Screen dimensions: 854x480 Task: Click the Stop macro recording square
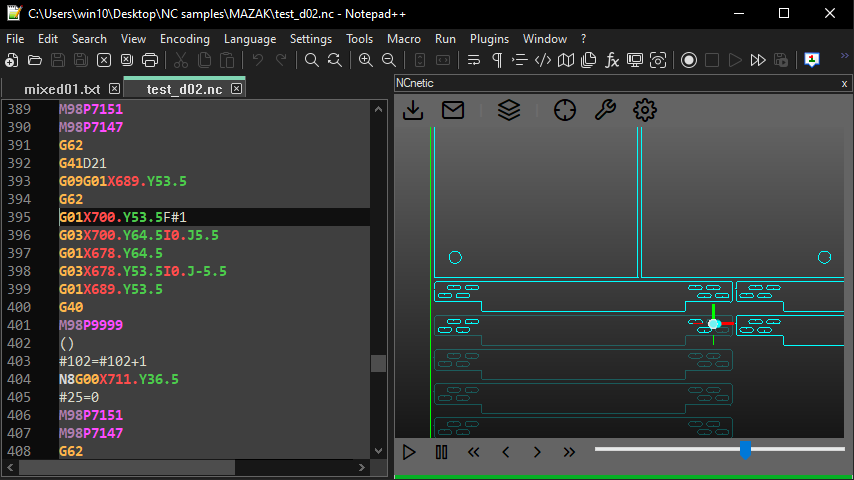[712, 60]
